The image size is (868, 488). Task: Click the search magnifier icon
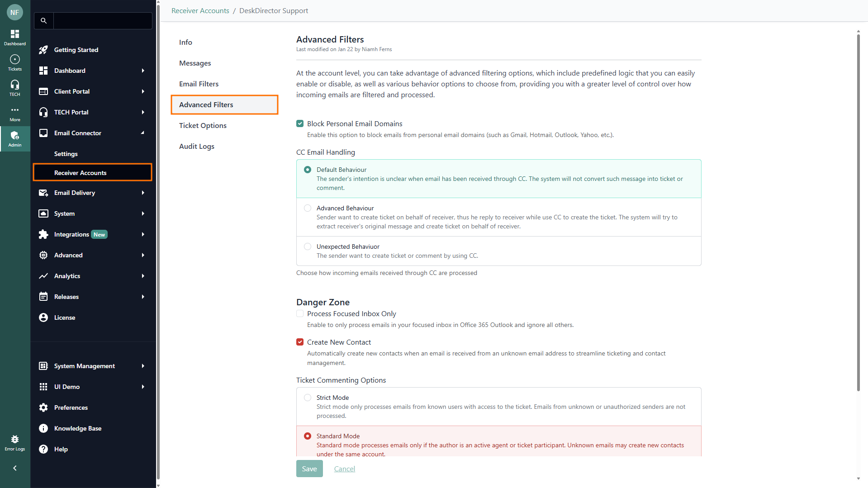click(x=44, y=21)
